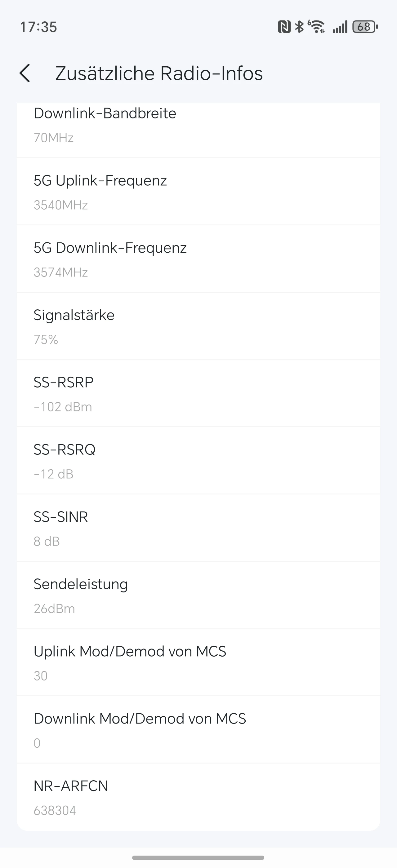Tap the 17:35 clock display
The height and width of the screenshot is (868, 397).
coord(38,27)
